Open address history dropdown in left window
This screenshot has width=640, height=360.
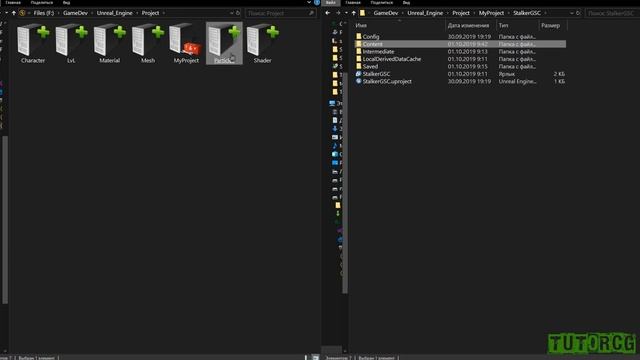(231, 13)
